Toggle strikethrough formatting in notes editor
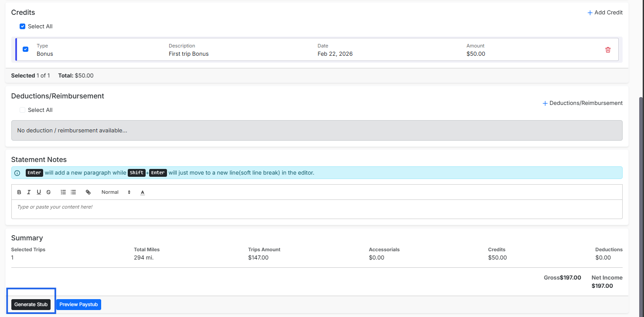Screen dimensions: 644x317 click(x=48, y=192)
